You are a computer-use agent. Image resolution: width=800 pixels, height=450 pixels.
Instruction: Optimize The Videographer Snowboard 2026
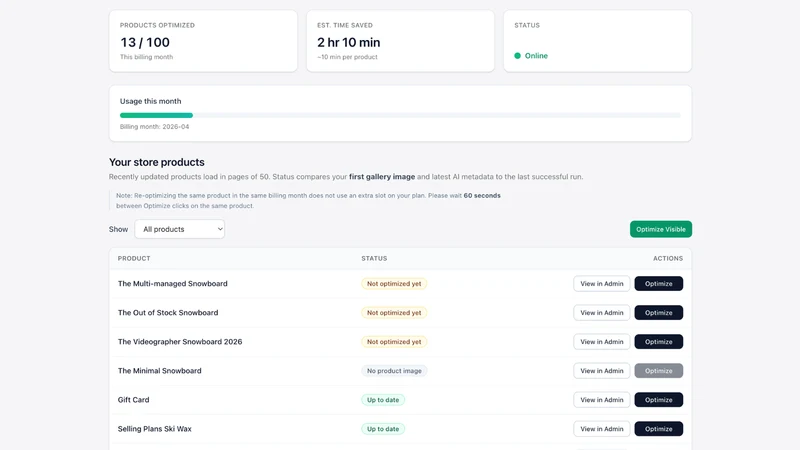659,342
